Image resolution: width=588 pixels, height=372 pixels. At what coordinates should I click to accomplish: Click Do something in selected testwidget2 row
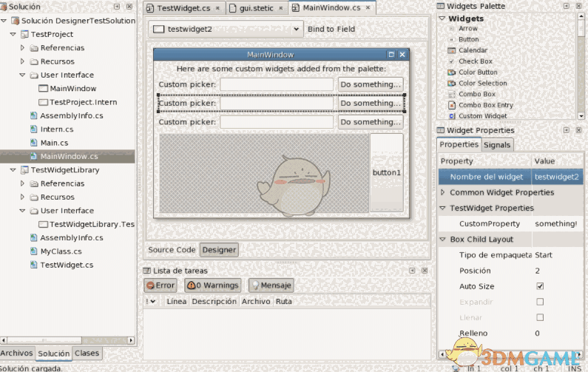pyautogui.click(x=371, y=103)
